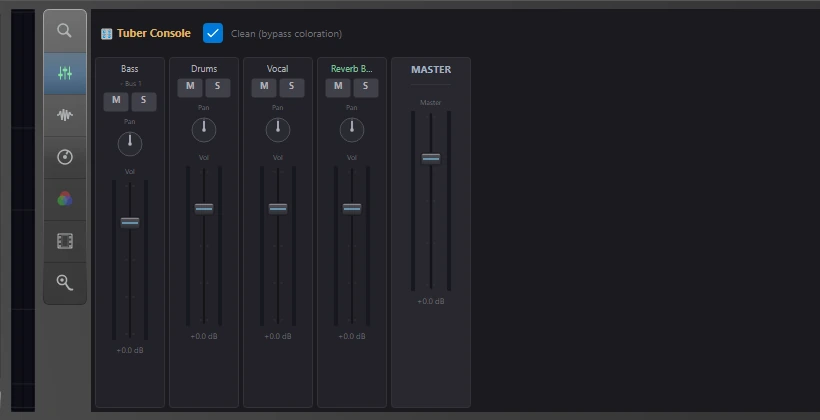Select the Reverb B... channel name label

click(x=352, y=69)
